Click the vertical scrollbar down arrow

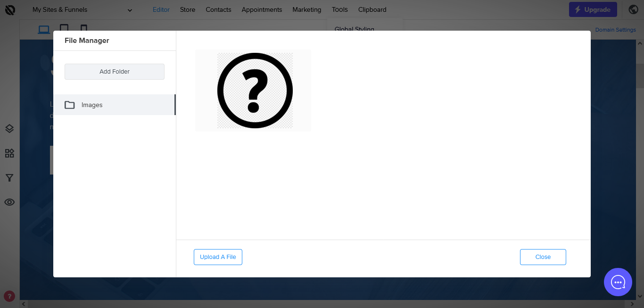(x=640, y=296)
